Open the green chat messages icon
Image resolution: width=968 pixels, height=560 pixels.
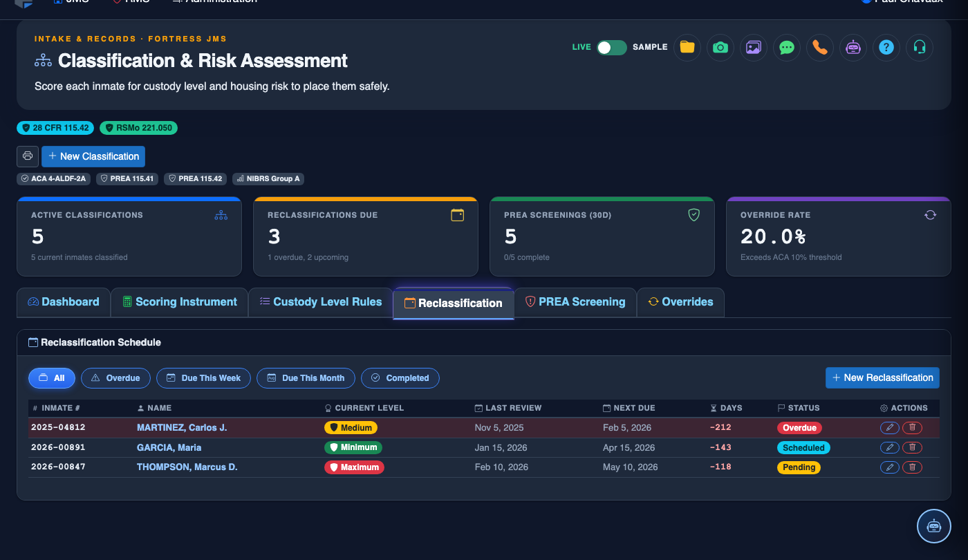pyautogui.click(x=787, y=47)
